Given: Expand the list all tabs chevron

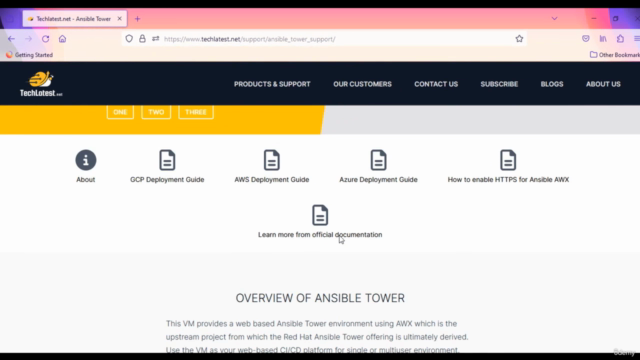Looking at the screenshot, I should [554, 18].
